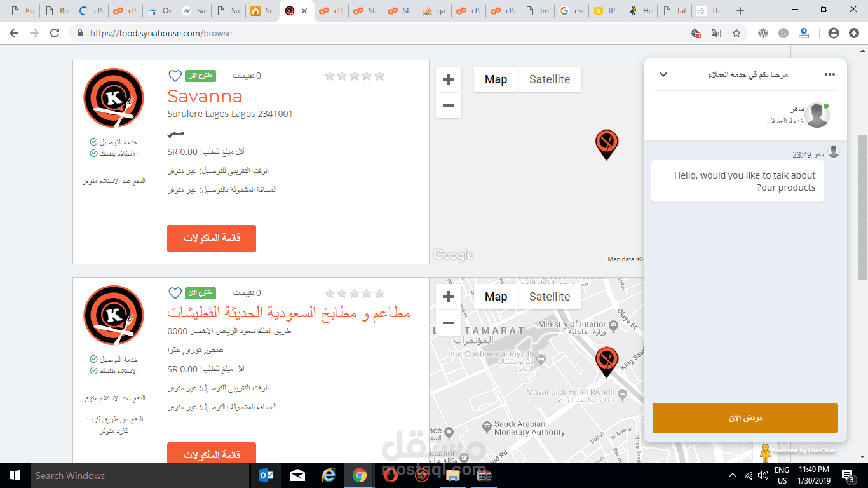Focus the address bar URL field
This screenshot has width=868, height=488.
point(381,33)
